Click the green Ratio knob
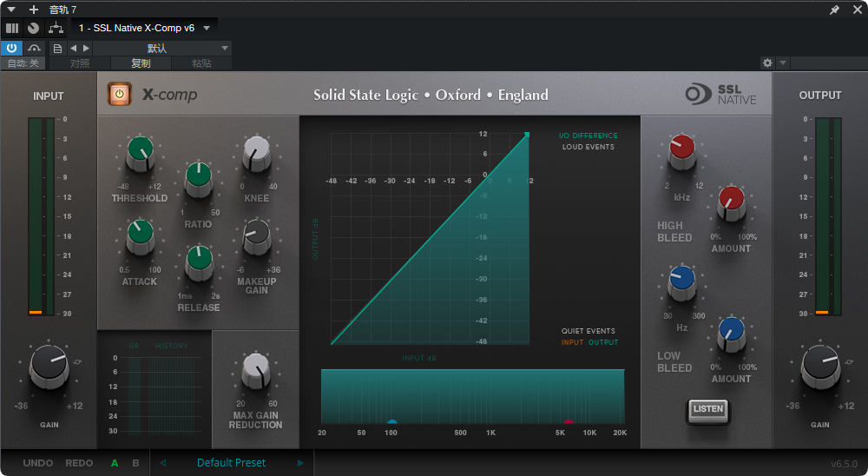Image resolution: width=868 pixels, height=476 pixels. pyautogui.click(x=199, y=179)
